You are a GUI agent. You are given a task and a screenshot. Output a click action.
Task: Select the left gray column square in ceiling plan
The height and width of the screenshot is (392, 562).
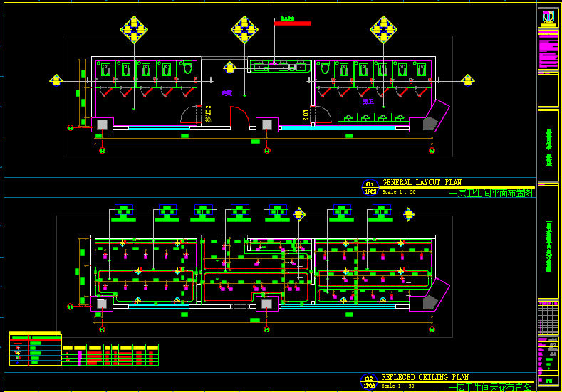[x=102, y=304]
